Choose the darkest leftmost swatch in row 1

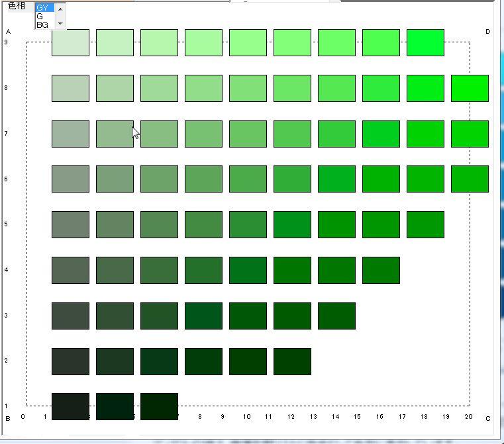pyautogui.click(x=70, y=406)
